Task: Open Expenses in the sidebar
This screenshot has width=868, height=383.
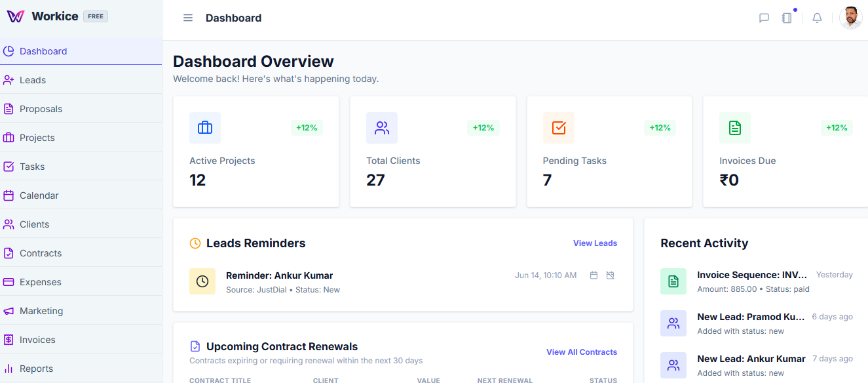Action: [81, 282]
